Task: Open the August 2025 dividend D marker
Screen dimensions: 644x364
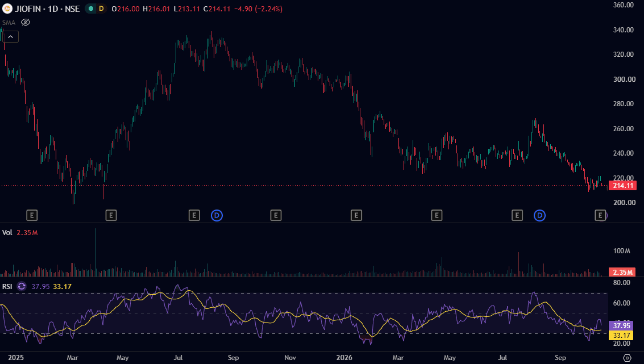Action: [217, 215]
